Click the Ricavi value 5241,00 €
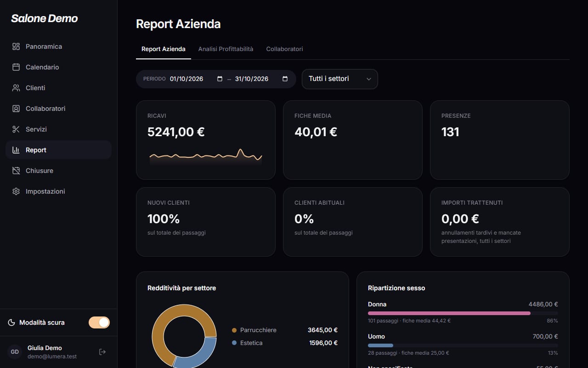Viewport: 588px width, 368px height. coord(176,132)
